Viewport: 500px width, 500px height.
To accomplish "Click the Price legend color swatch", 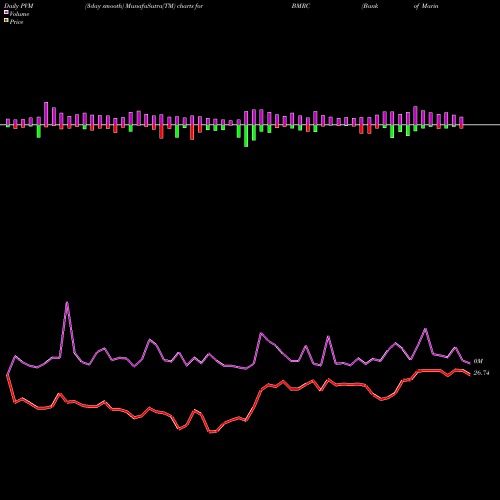I will 6,21.
